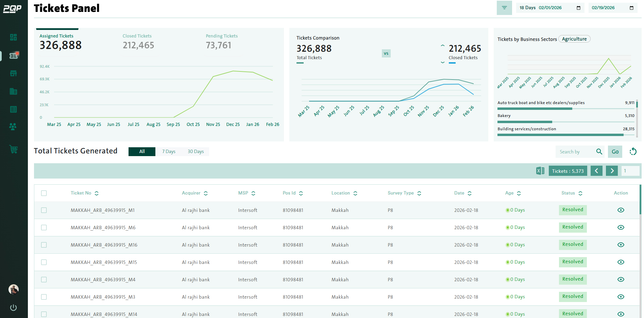Sort the table by Ticket No
This screenshot has width=644, height=318.
[97, 193]
